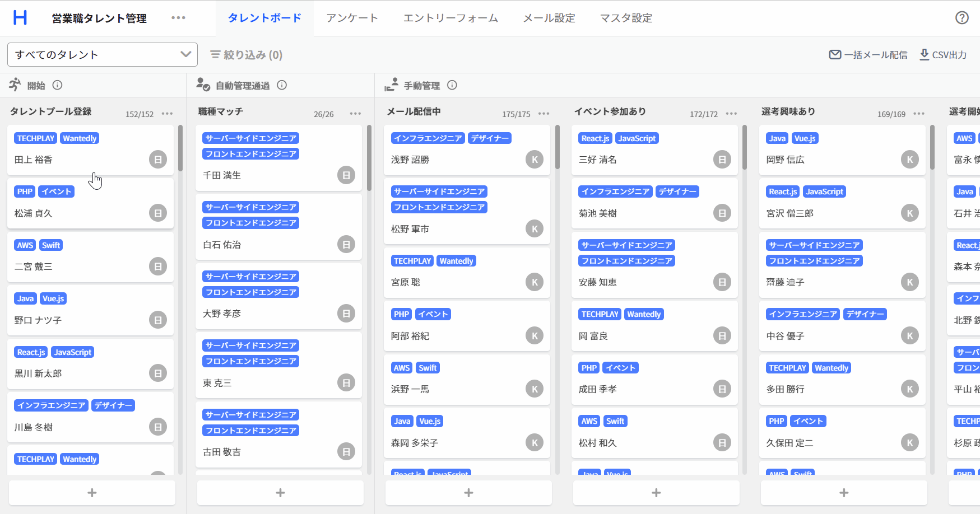
Task: Click the CSV出力 button
Action: tap(943, 55)
